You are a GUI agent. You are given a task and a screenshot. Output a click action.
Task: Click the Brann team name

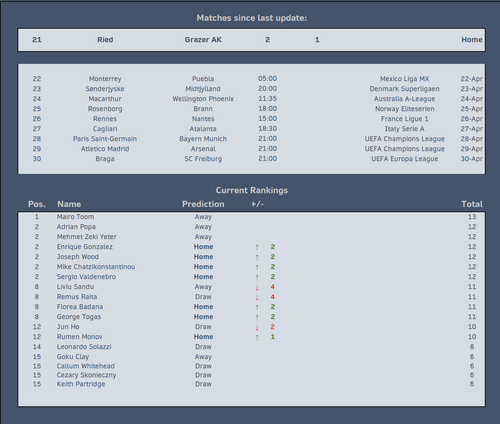click(x=203, y=109)
